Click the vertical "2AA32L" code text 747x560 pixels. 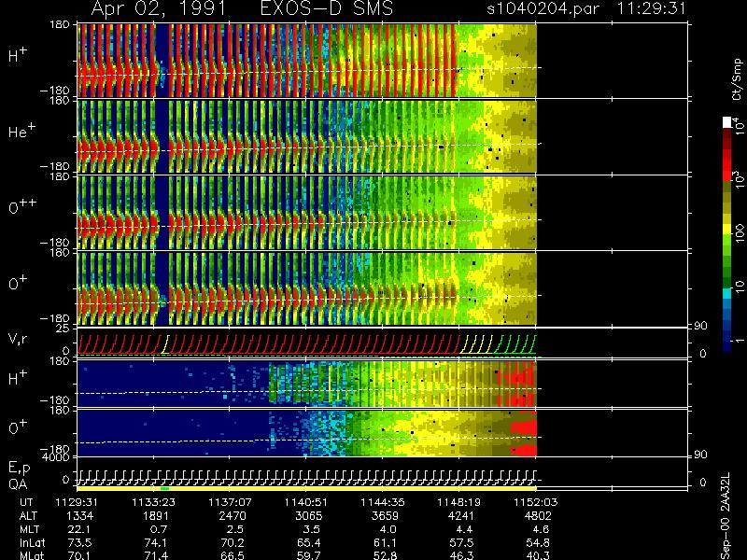726,494
